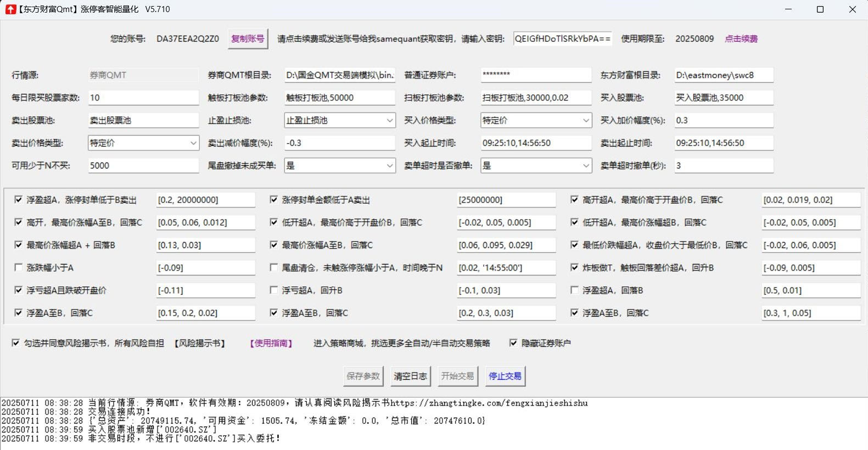This screenshot has width=868, height=450.
Task: Click the red app icon in title bar
Action: pyautogui.click(x=10, y=9)
